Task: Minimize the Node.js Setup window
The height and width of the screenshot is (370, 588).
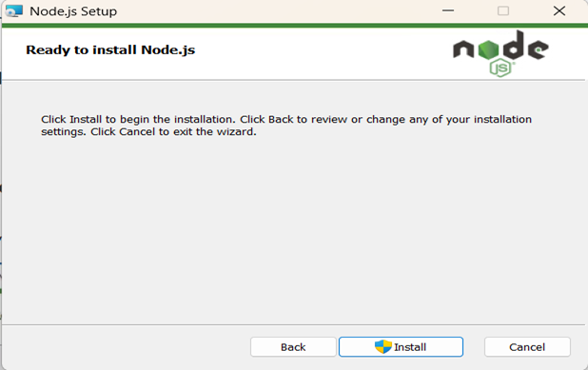Action: pyautogui.click(x=448, y=10)
